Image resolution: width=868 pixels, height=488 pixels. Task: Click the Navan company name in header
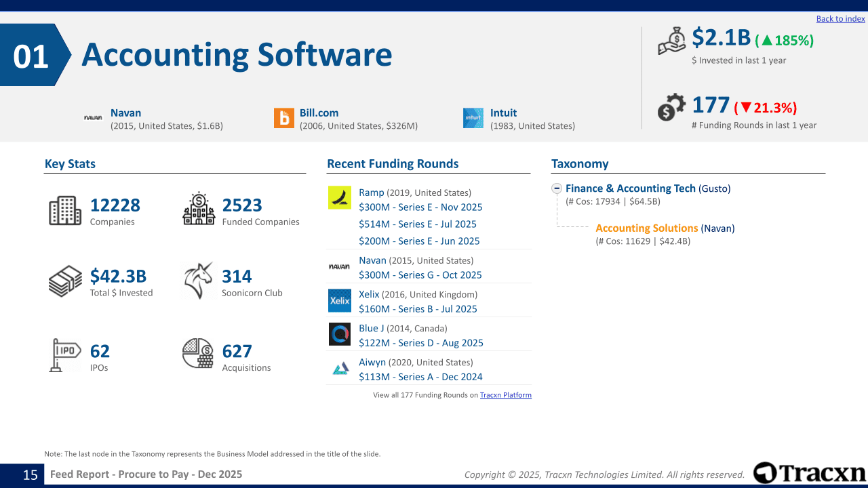click(x=126, y=113)
